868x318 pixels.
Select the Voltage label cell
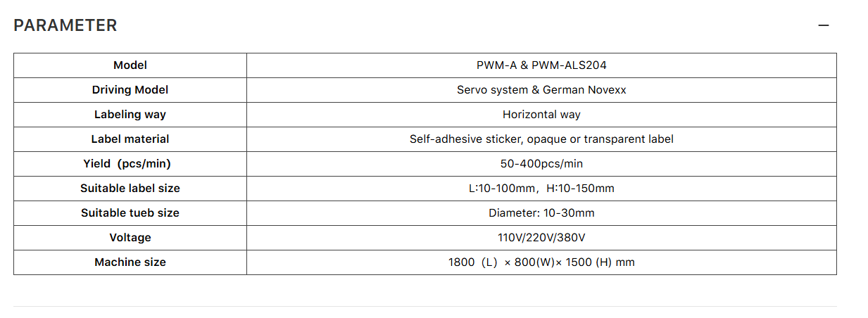[130, 238]
